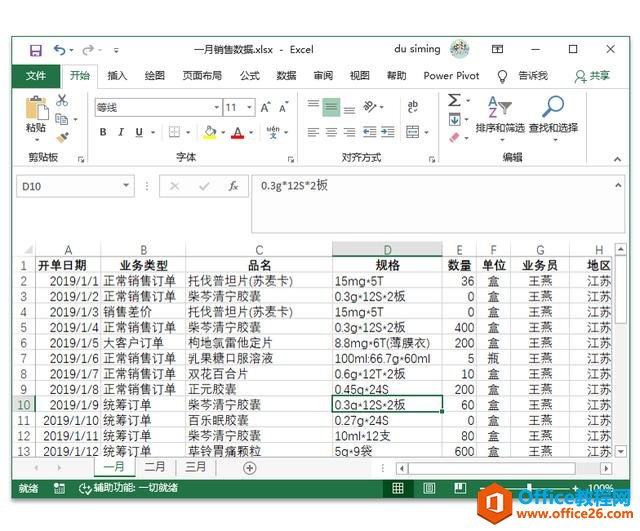The height and width of the screenshot is (531, 640).
Task: Click Merge and Center icon
Action: [413, 132]
